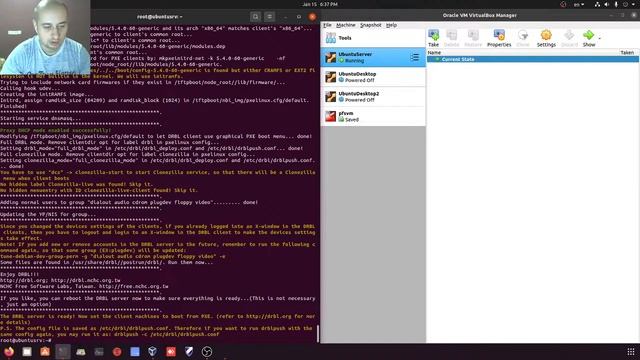Open the terminal hamburger menu
This screenshot has height=360, width=640.
(x=269, y=17)
